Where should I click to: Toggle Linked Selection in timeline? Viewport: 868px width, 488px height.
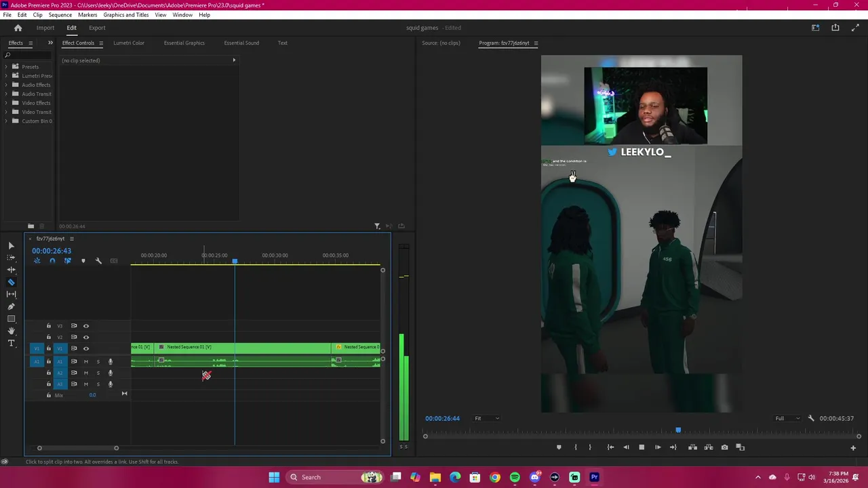(67, 261)
